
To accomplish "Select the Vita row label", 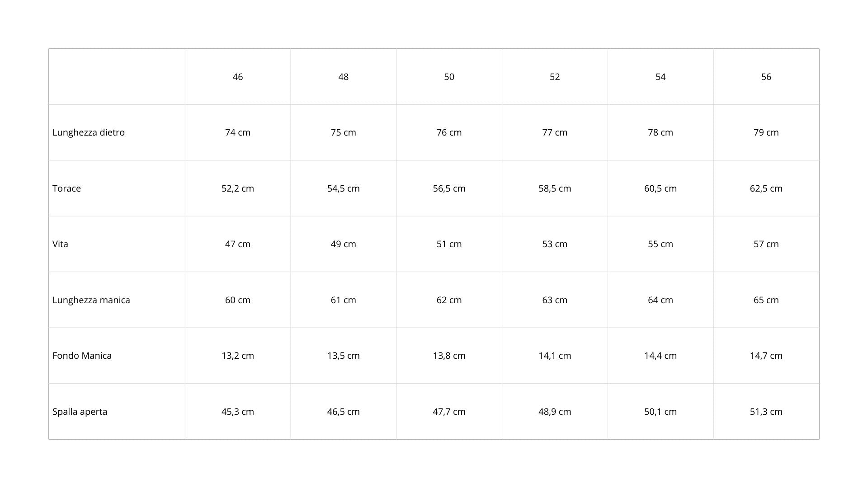I will tap(60, 244).
